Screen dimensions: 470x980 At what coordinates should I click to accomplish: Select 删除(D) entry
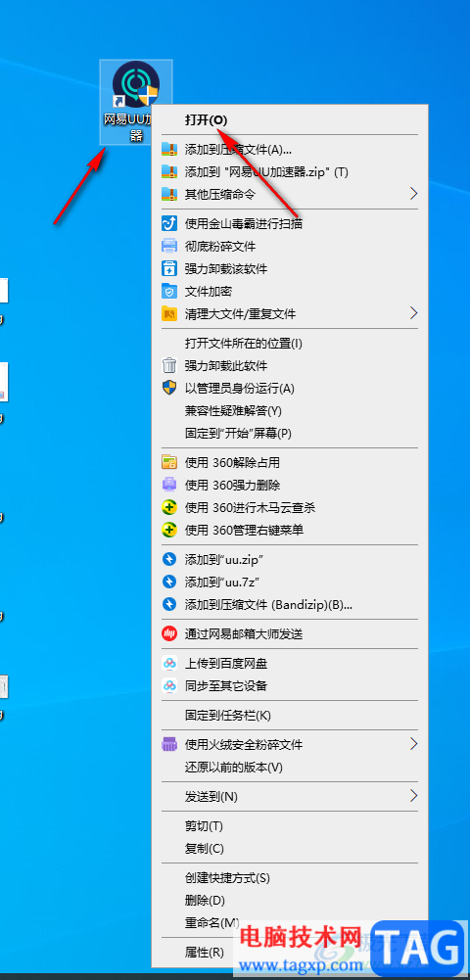point(290,900)
